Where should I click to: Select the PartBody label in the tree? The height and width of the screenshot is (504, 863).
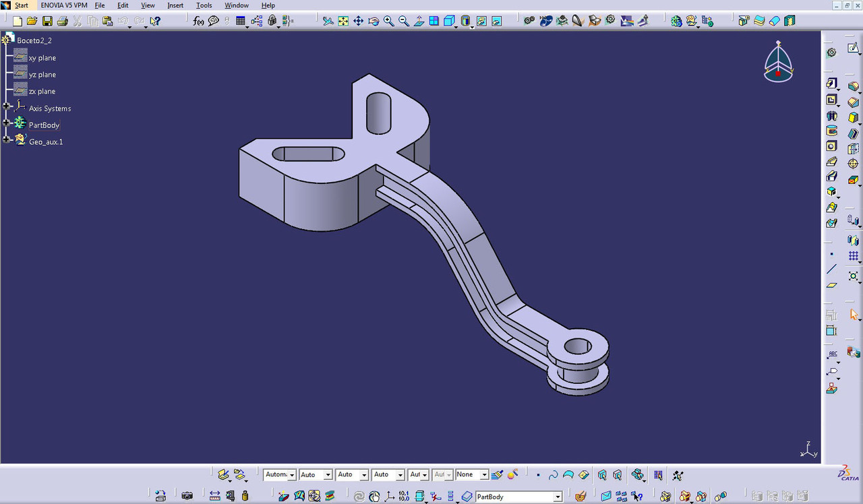tap(44, 125)
